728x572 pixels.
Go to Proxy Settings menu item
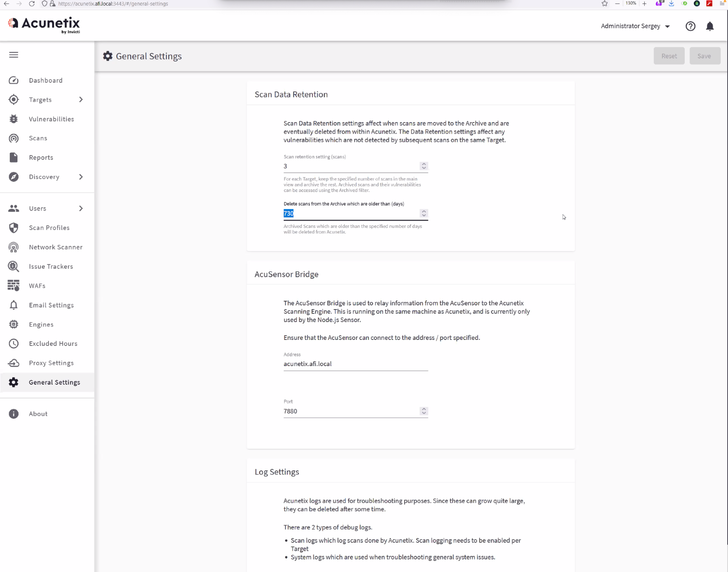(x=51, y=363)
